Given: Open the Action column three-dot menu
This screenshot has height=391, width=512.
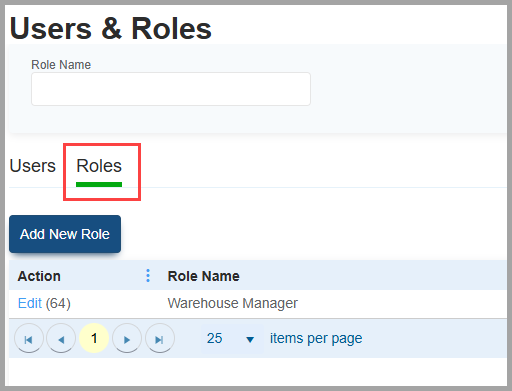Looking at the screenshot, I should click(x=148, y=276).
